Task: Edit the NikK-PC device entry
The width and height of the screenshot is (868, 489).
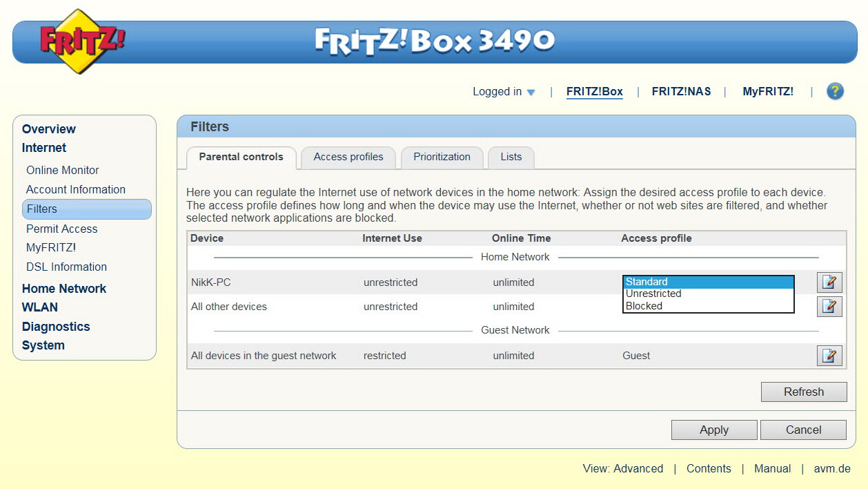Action: [829, 282]
